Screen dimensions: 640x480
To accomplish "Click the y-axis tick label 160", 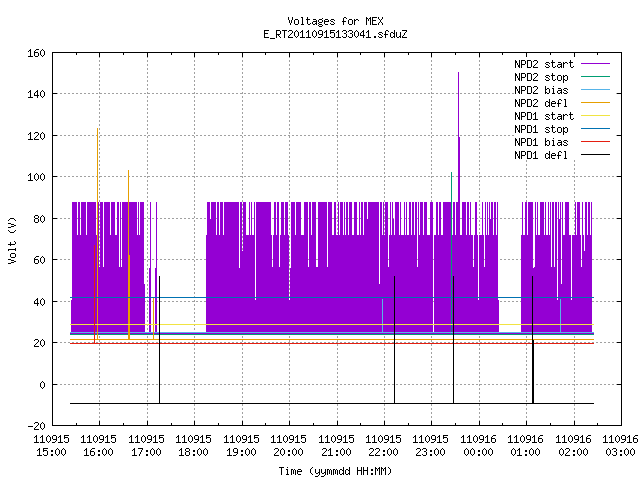I will click(36, 53).
